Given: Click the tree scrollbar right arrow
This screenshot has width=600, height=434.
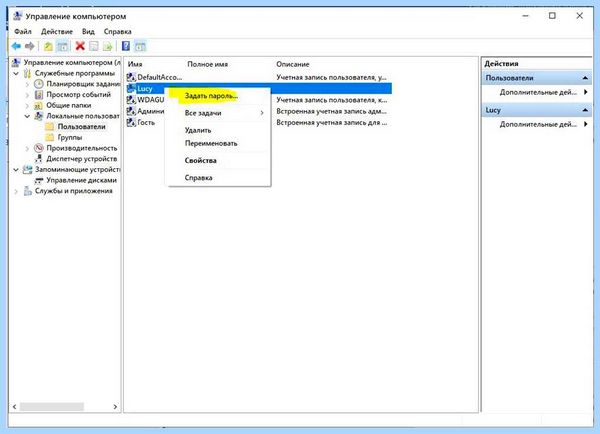Looking at the screenshot, I should [115, 406].
